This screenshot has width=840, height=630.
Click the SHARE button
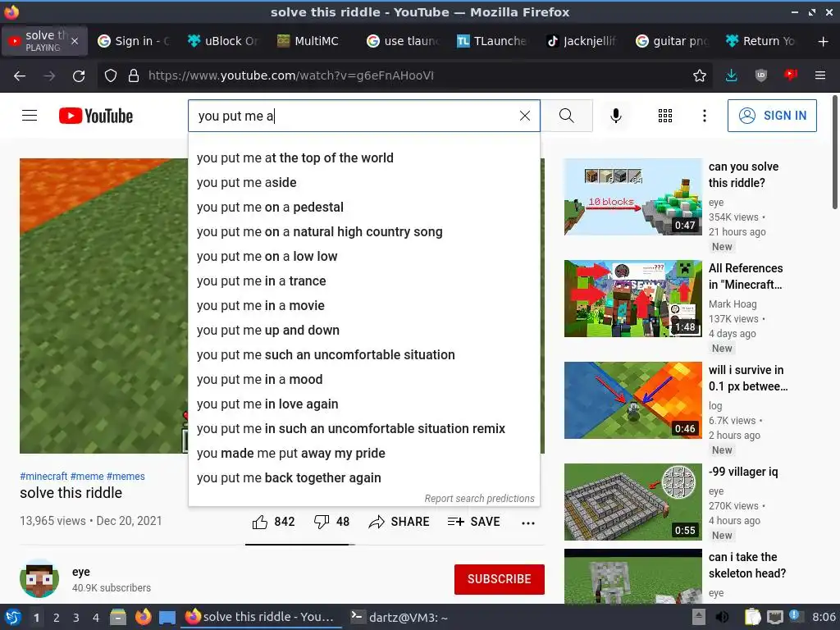pyautogui.click(x=399, y=522)
